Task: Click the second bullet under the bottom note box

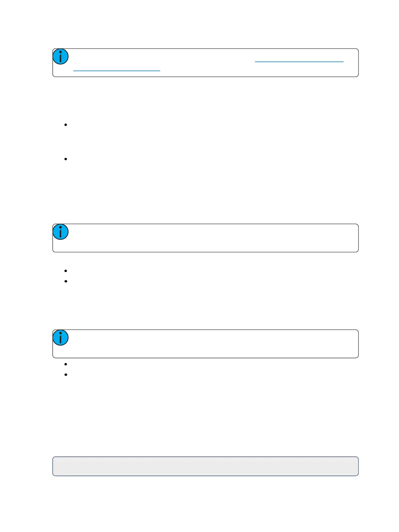Action: (65, 374)
